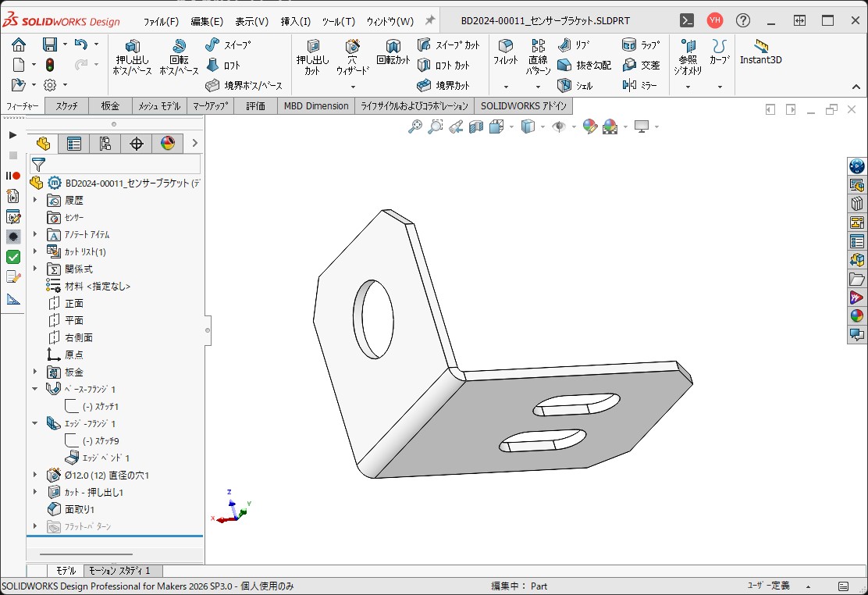Pick the 境界ボス/ベース tool
868x595 pixels.
click(244, 85)
